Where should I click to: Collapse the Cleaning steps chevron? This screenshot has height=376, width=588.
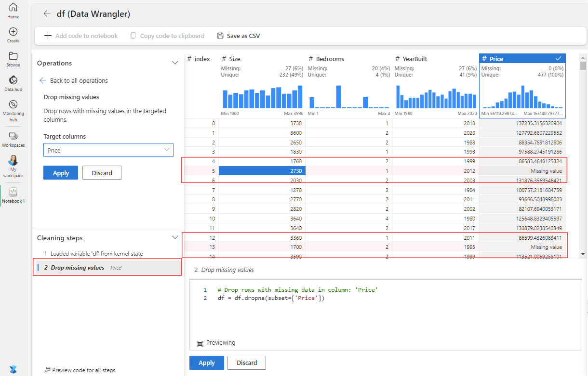(175, 237)
